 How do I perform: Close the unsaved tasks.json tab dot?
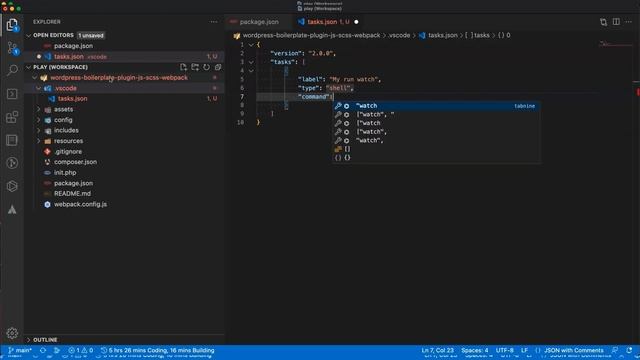pos(356,22)
